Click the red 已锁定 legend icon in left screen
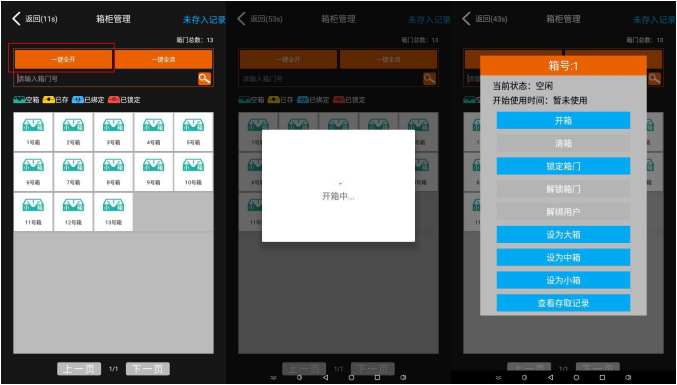Image resolution: width=677 pixels, height=385 pixels. pos(114,100)
